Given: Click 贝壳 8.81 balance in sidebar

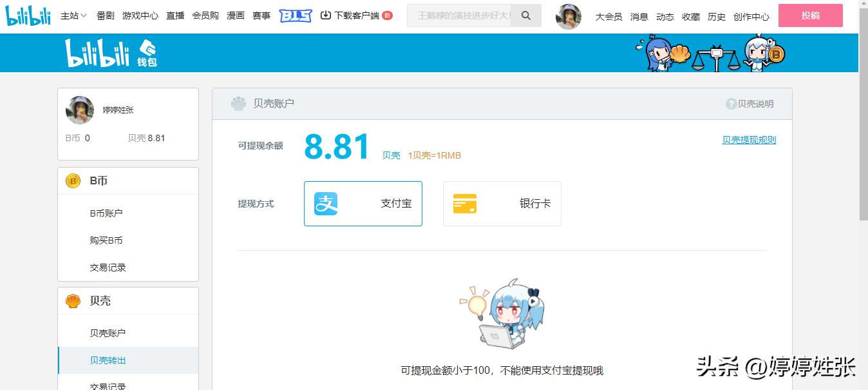Looking at the screenshot, I should pos(147,138).
